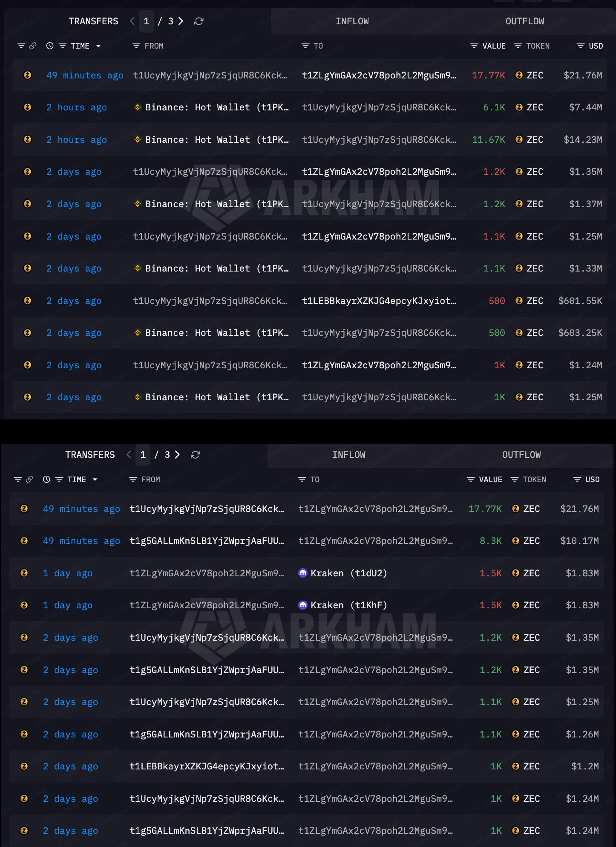Screen dimensions: 616x847
Task: Open the Kraken (t1dU2) recipient link
Action: [348, 573]
